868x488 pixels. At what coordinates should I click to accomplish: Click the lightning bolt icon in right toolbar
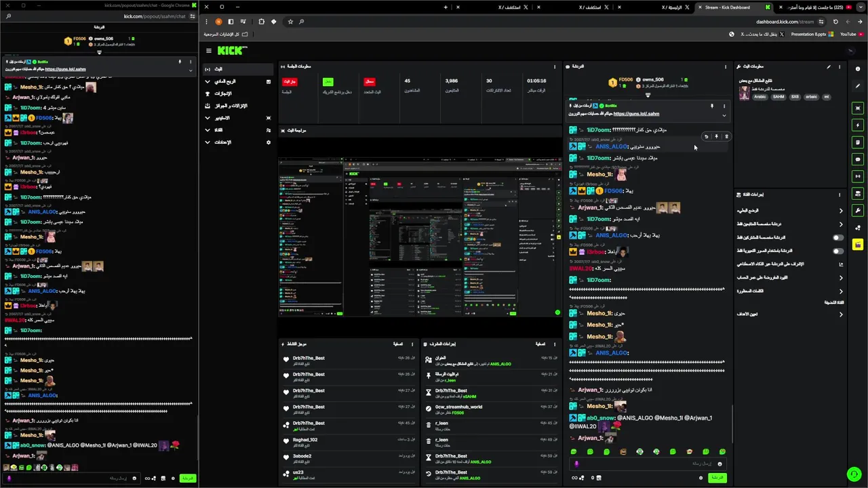[x=858, y=125]
